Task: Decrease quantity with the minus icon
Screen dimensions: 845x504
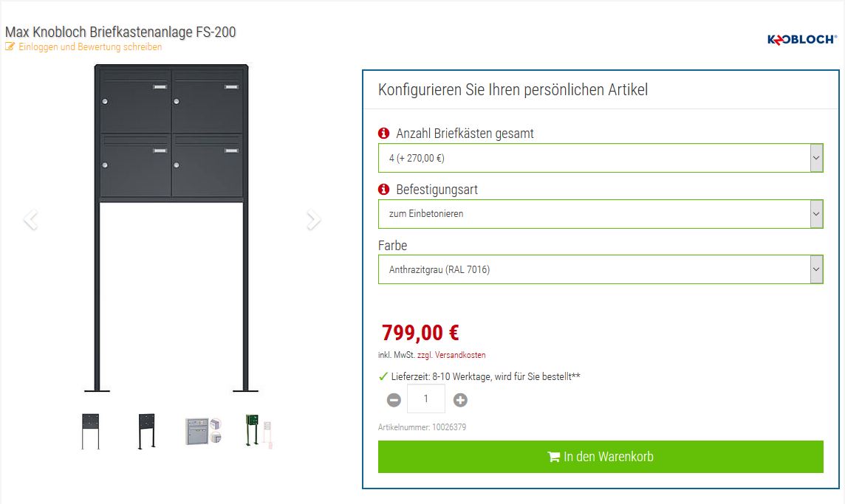Action: [x=394, y=400]
